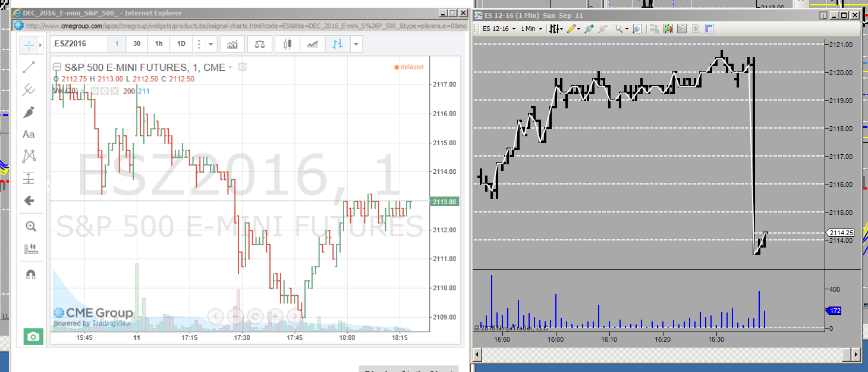This screenshot has width=868, height=372.
Task: Open S&P 500 E-MINI FUTURES title dropdown
Action: tap(230, 68)
